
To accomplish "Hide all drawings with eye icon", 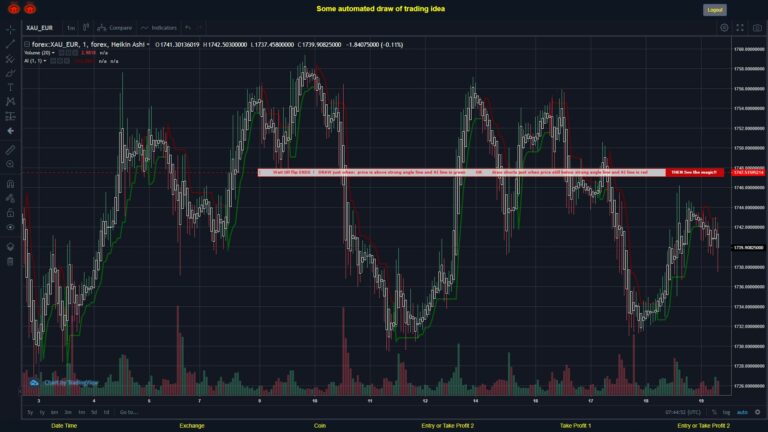I will 10,227.
